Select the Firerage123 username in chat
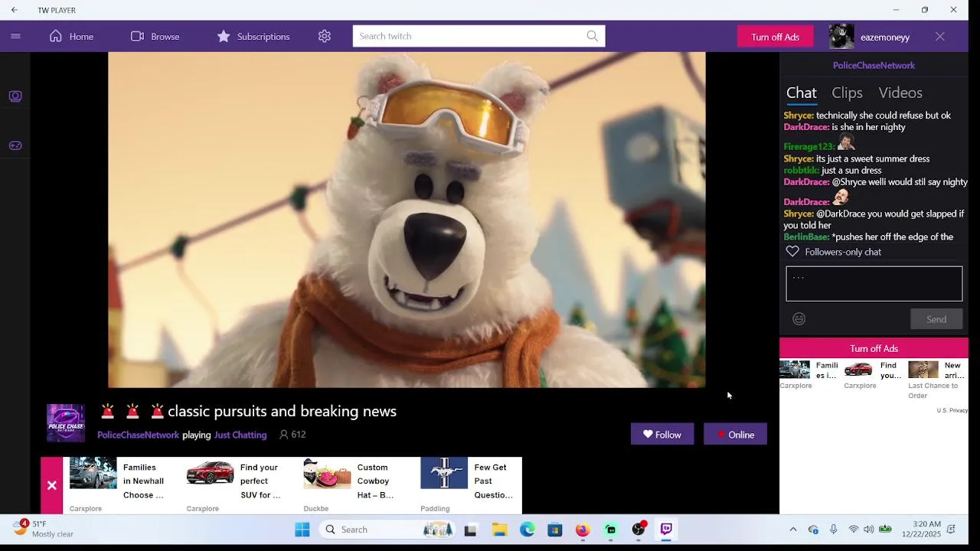The image size is (980, 551). click(x=809, y=146)
